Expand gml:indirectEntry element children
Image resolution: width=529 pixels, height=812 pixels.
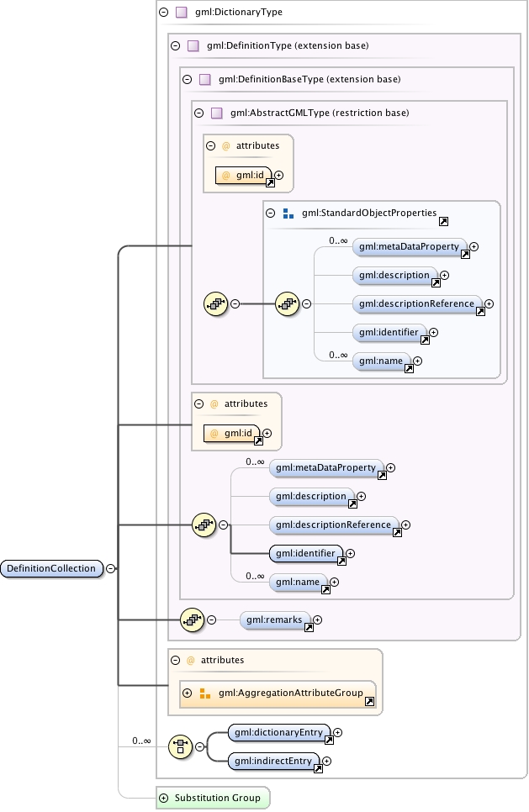coord(327,762)
